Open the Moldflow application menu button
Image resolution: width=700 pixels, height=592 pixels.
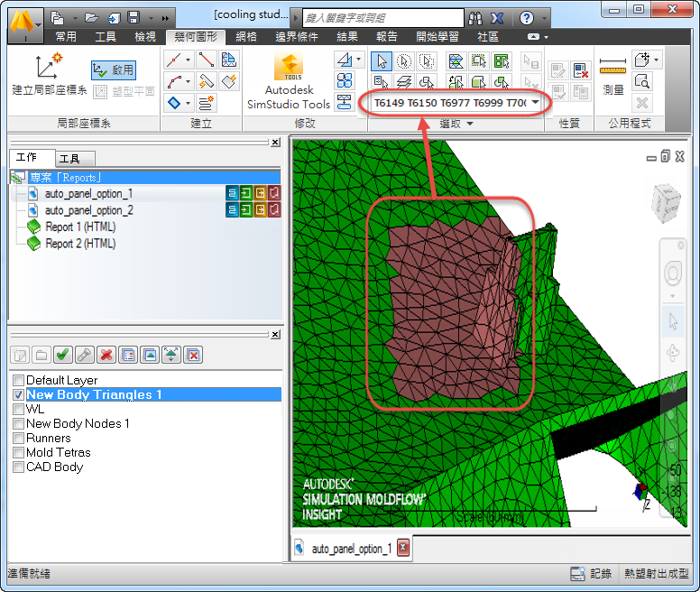click(25, 25)
